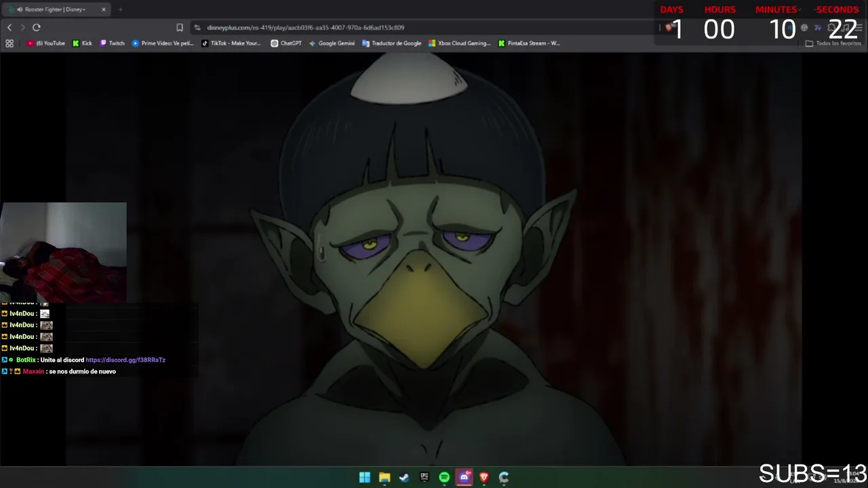868x488 pixels.
Task: Open the Twitch bookmark
Action: (x=112, y=43)
